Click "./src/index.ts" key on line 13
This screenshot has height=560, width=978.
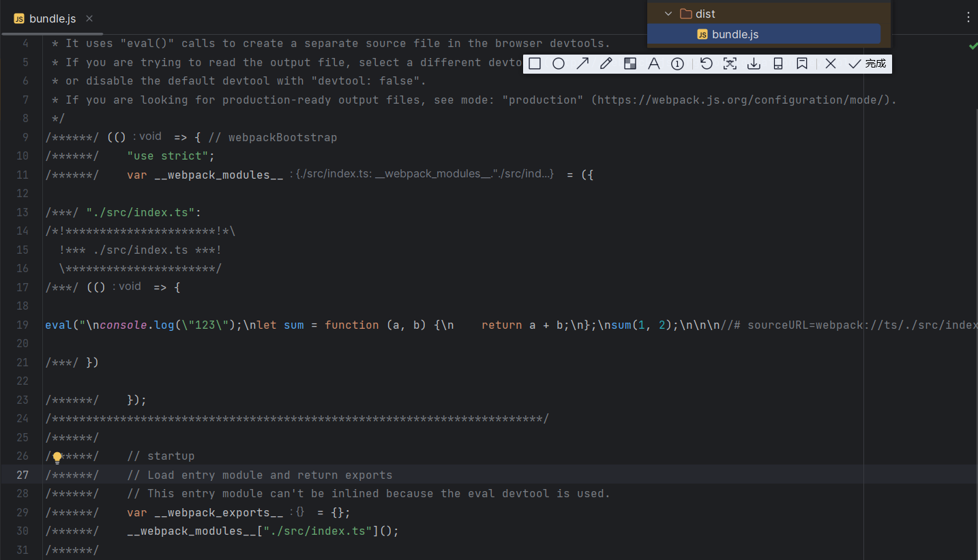point(140,212)
